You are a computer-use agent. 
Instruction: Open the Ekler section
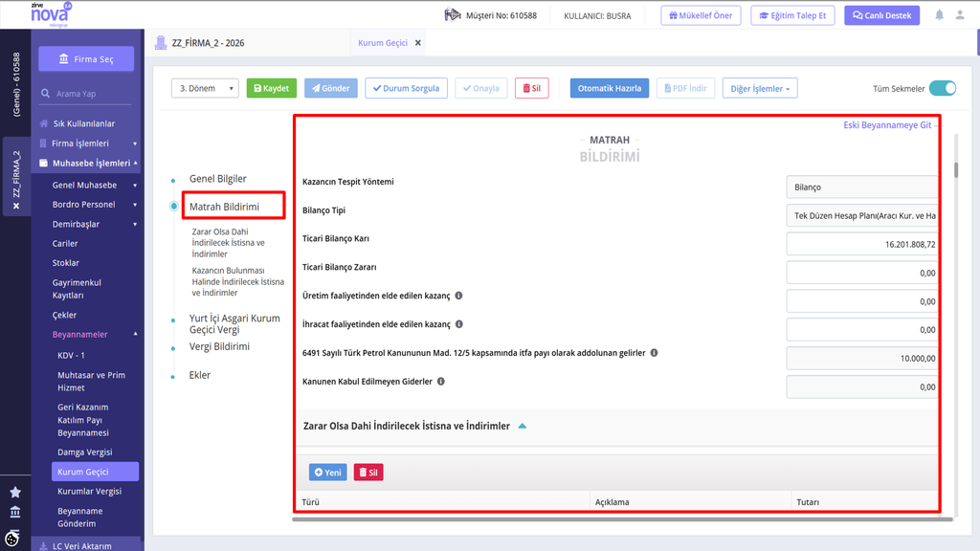click(x=200, y=375)
